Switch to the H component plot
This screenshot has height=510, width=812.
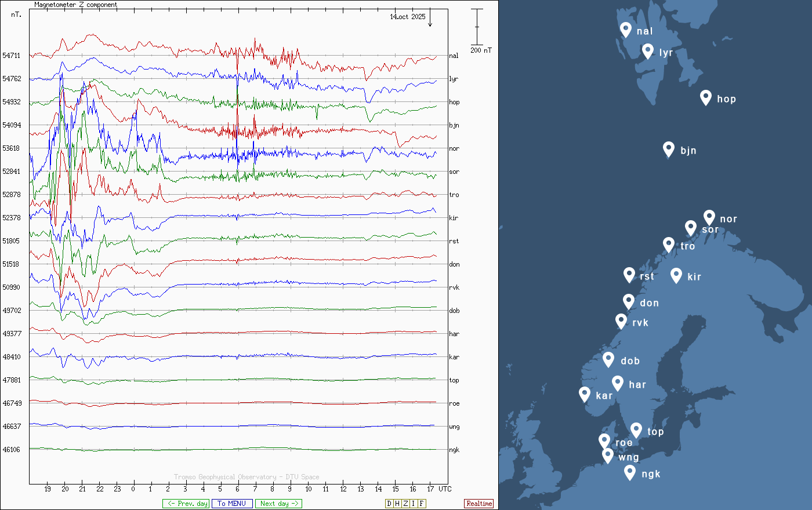point(397,504)
